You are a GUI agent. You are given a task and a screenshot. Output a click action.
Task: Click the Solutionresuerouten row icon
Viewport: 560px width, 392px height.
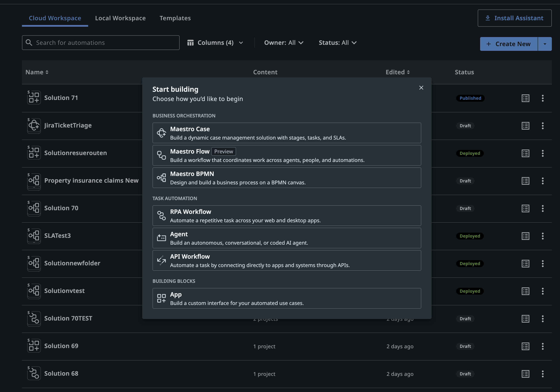point(34,153)
